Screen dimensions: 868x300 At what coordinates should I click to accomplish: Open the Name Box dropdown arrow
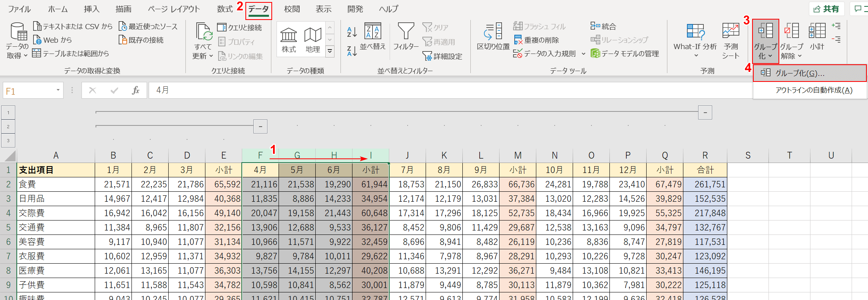coord(58,90)
